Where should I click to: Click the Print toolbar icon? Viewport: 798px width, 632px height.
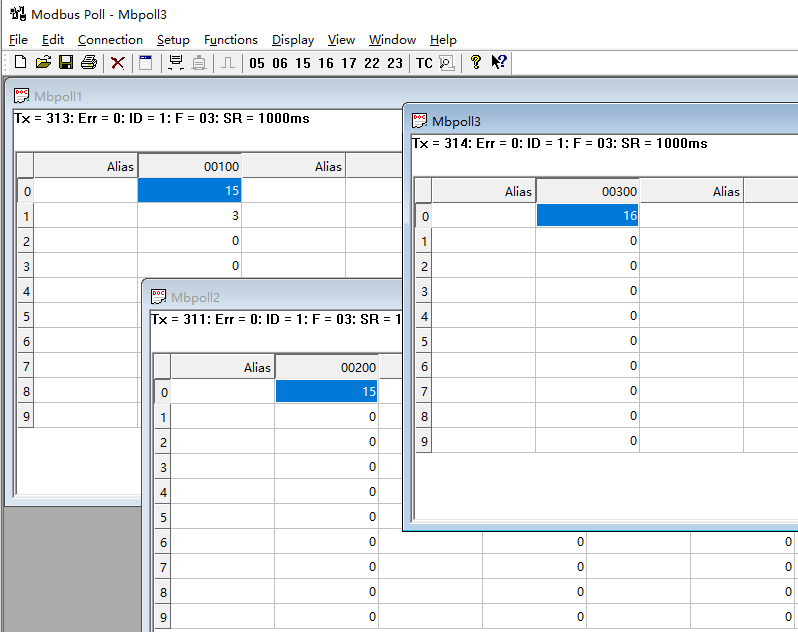tap(89, 63)
